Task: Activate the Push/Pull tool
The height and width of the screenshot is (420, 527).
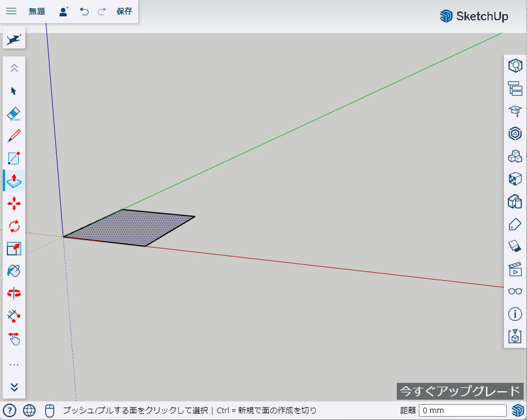Action: [14, 181]
